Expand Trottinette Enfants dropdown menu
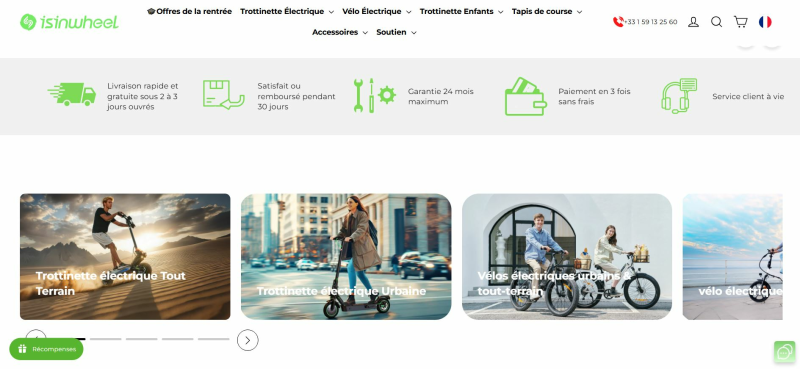Viewport: 800px width, 369px height. (461, 11)
